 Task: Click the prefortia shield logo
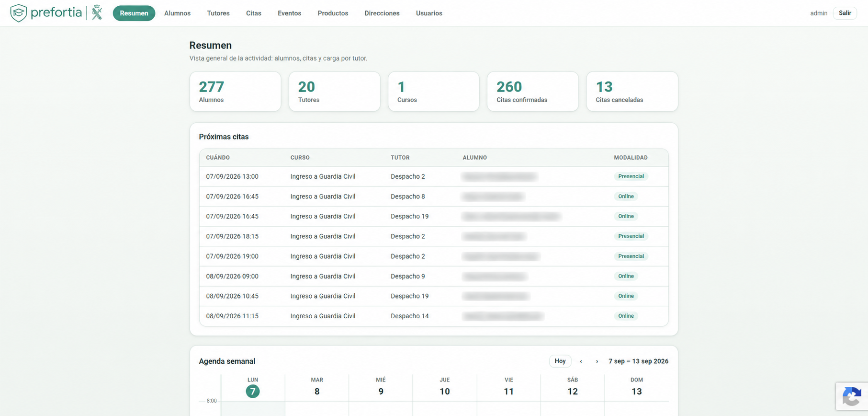click(x=18, y=13)
